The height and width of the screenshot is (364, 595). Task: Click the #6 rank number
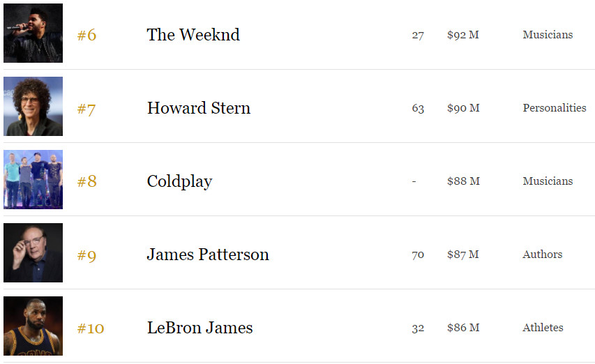coord(87,35)
